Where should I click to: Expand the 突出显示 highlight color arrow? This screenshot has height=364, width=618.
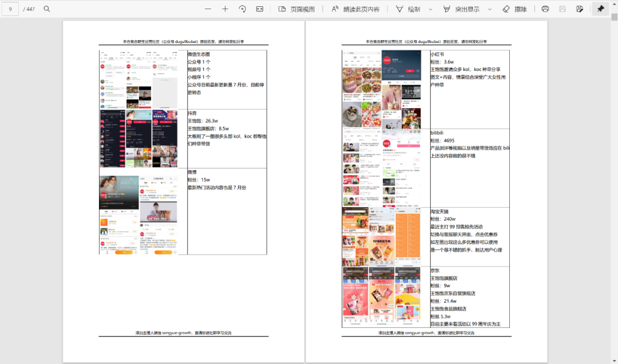pyautogui.click(x=490, y=9)
